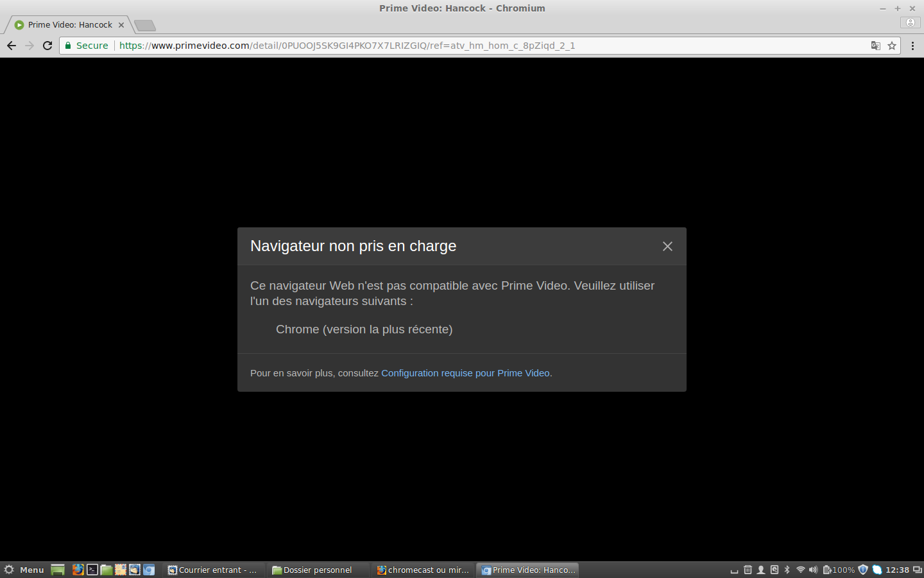Open the user account tray icon

click(x=761, y=570)
